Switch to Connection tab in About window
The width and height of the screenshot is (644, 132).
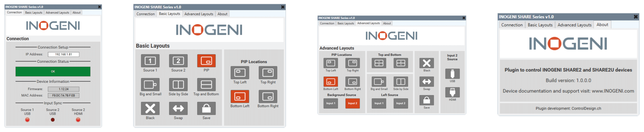click(512, 25)
